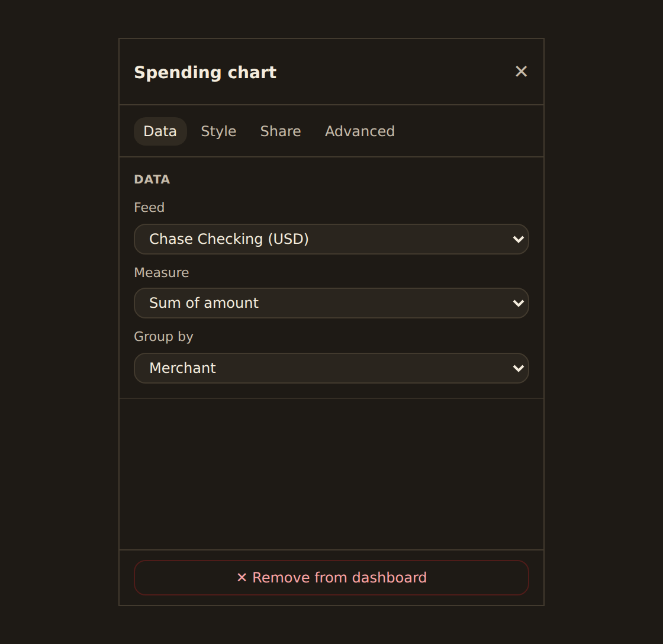Click the Spending chart title text
Image resolution: width=663 pixels, height=644 pixels.
click(x=205, y=72)
